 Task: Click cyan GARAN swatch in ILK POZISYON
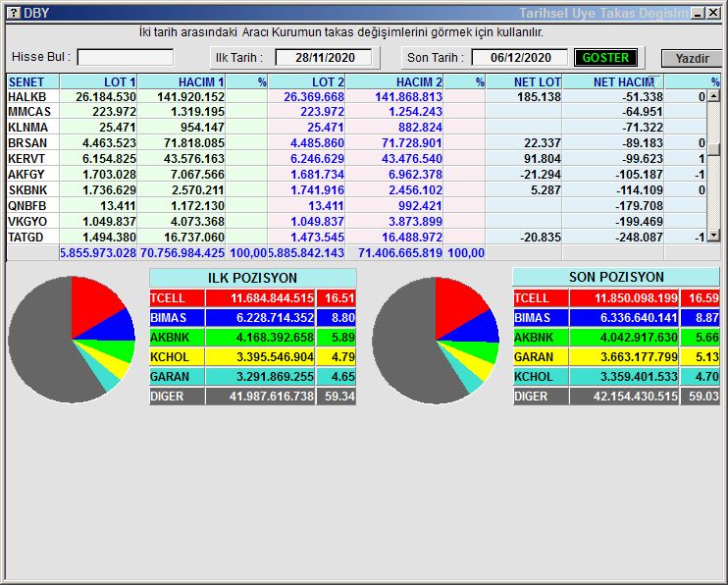(x=177, y=377)
